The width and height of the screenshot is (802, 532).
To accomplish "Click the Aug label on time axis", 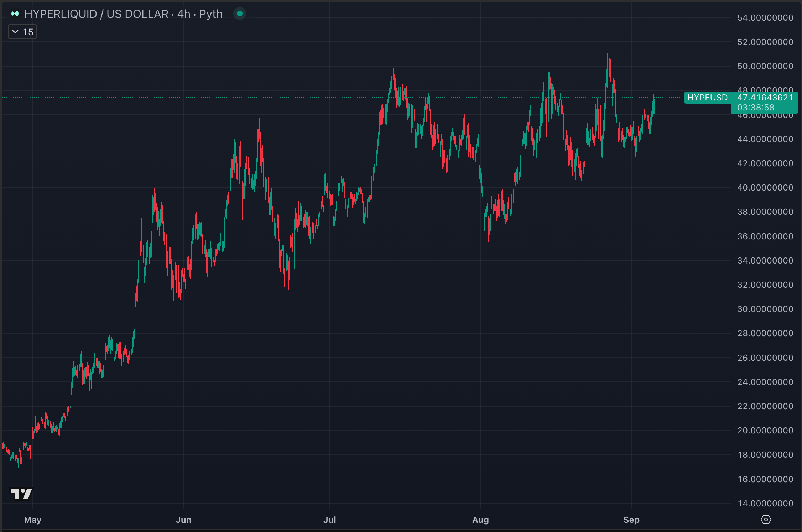I will tap(480, 520).
